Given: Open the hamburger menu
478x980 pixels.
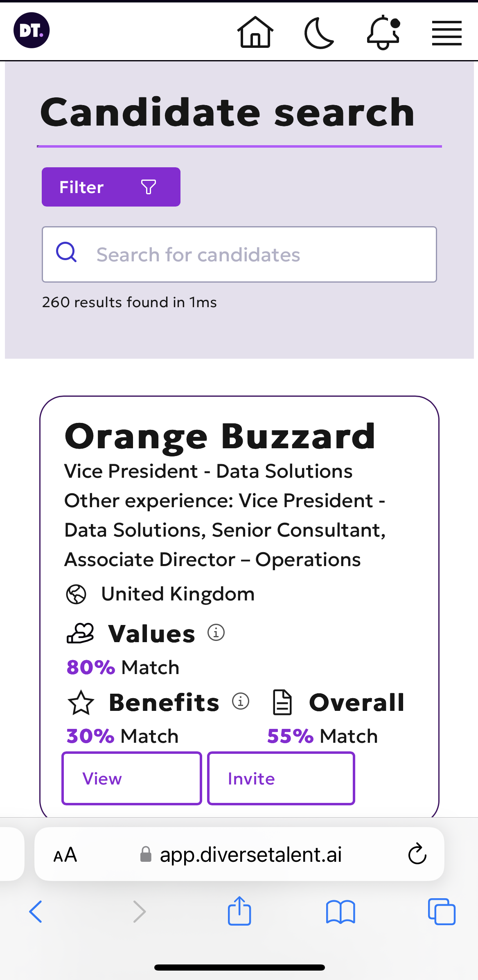Looking at the screenshot, I should [x=447, y=33].
